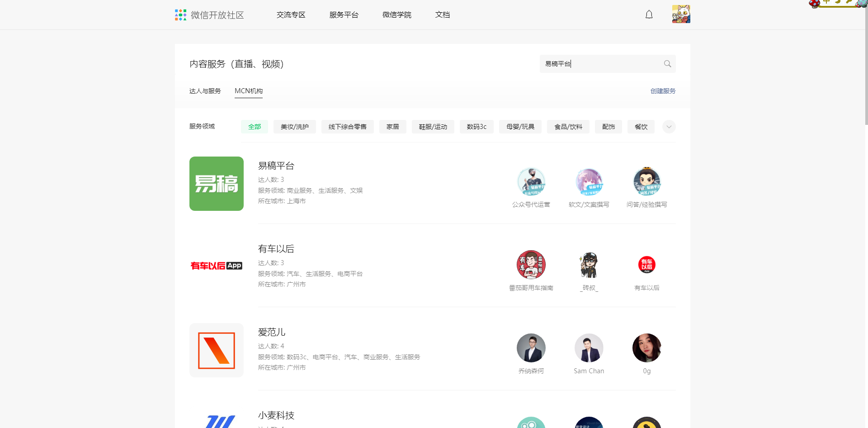868x428 pixels.
Task: Click the 问答/经验撰写 label
Action: tap(647, 204)
